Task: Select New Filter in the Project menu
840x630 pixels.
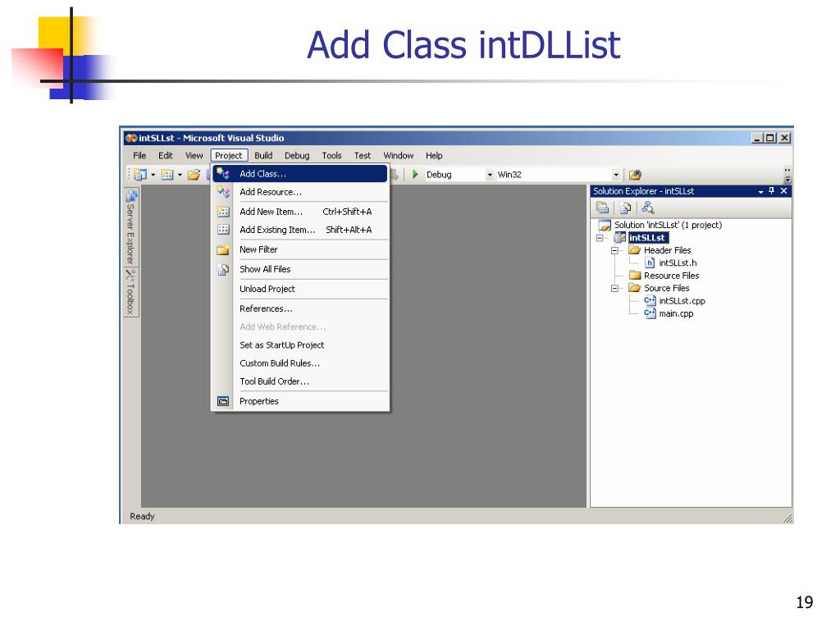Action: (300, 249)
